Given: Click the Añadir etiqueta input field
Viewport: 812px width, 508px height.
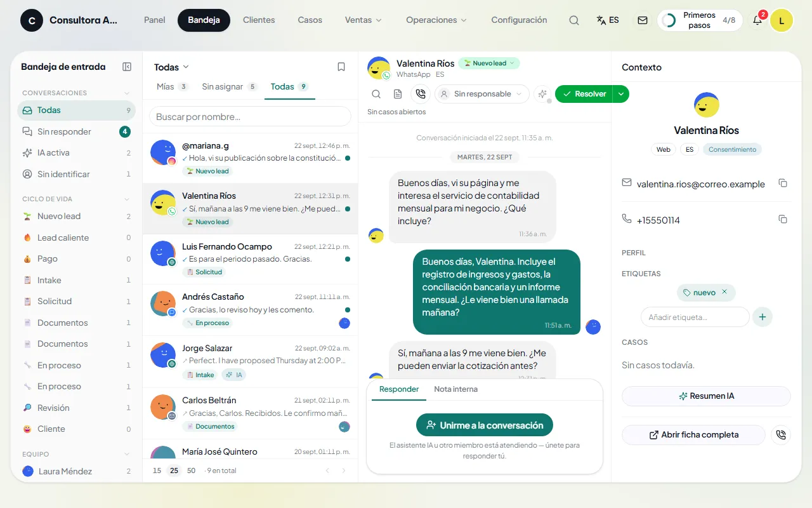Looking at the screenshot, I should click(x=695, y=317).
